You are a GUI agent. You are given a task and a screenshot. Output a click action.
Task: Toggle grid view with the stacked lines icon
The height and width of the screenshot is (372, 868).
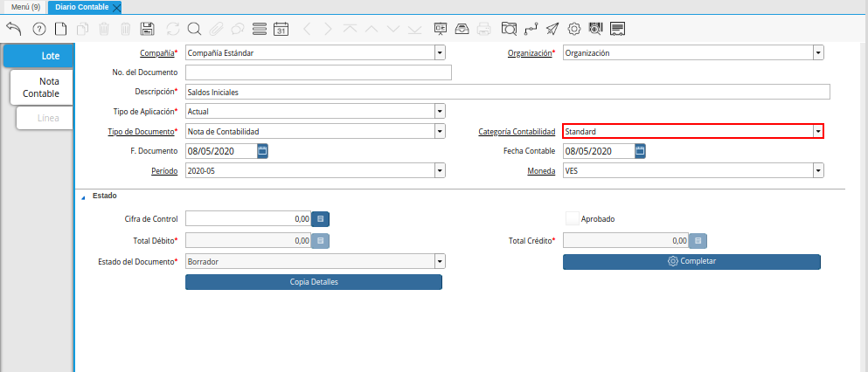(x=259, y=29)
